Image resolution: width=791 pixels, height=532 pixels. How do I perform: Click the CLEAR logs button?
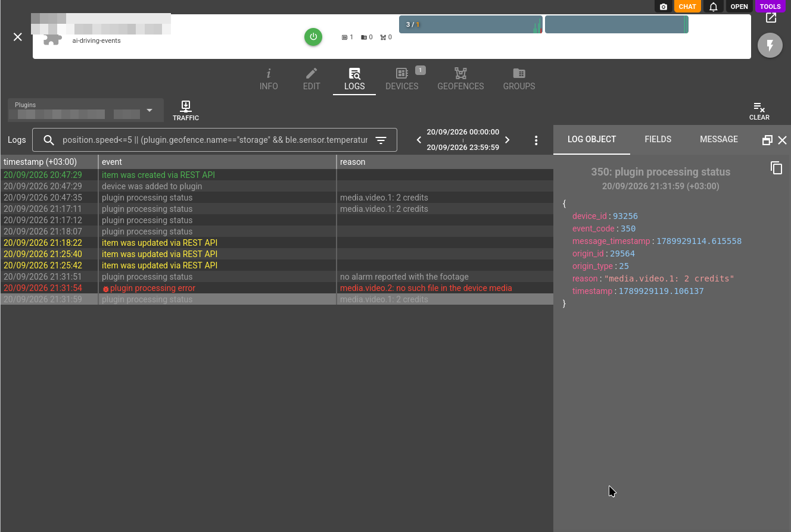[x=759, y=111]
